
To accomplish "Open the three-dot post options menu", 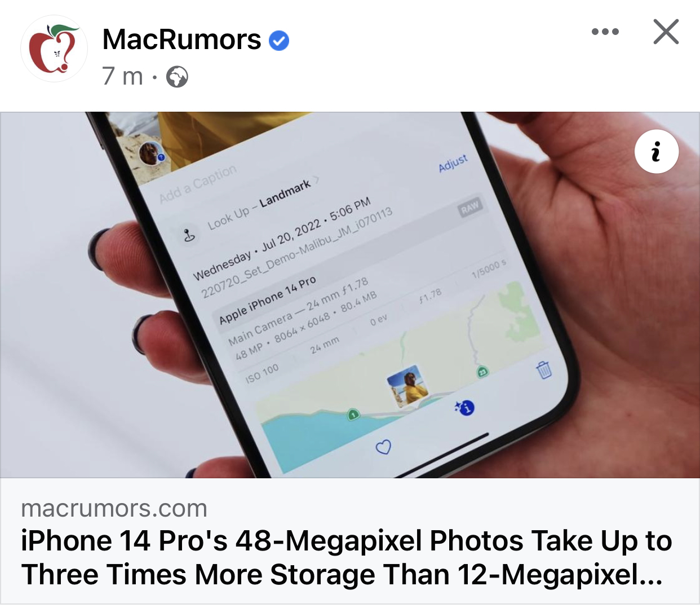I will coord(605,32).
